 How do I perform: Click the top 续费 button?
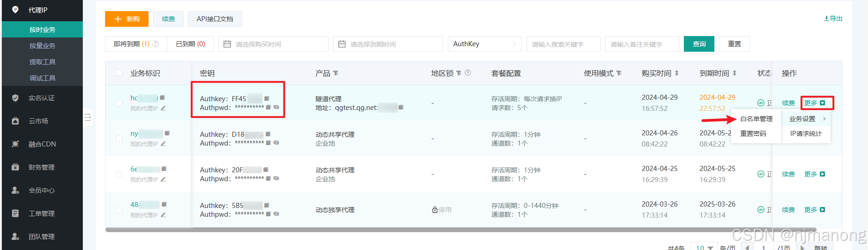[168, 19]
